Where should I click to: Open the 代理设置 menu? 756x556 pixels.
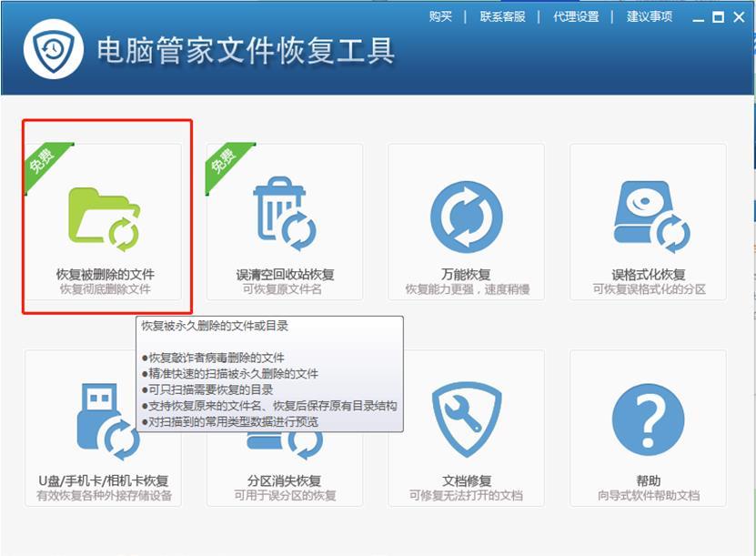click(576, 16)
